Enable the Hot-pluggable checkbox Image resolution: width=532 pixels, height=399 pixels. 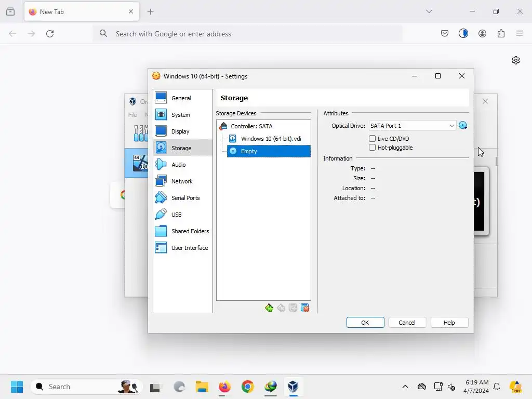pos(372,147)
